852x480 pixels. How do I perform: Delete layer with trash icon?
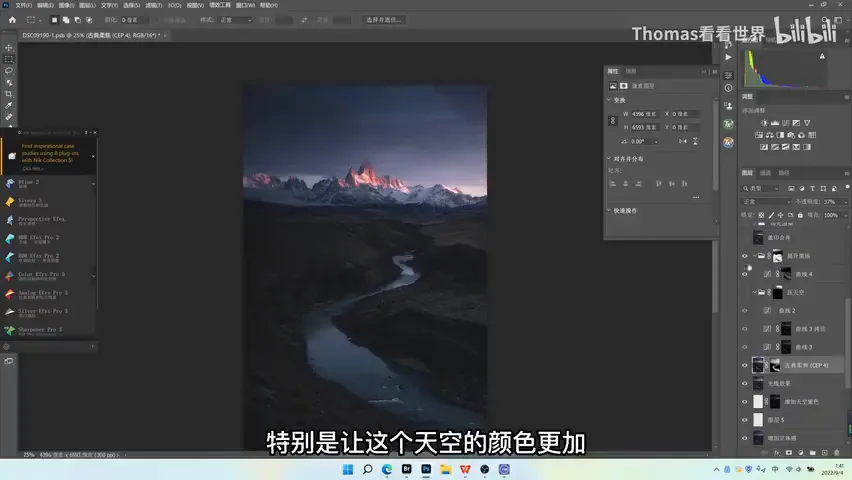click(x=836, y=452)
